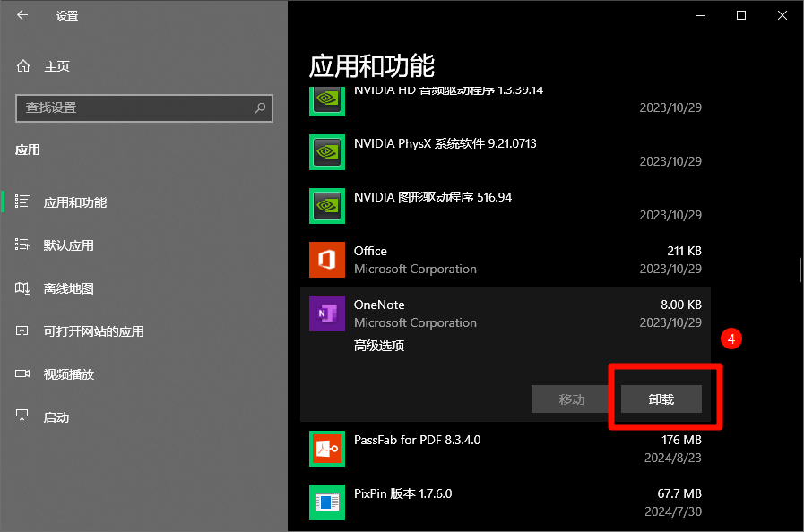The height and width of the screenshot is (532, 804).
Task: Click the 应用和功能 page heading
Action: point(372,66)
